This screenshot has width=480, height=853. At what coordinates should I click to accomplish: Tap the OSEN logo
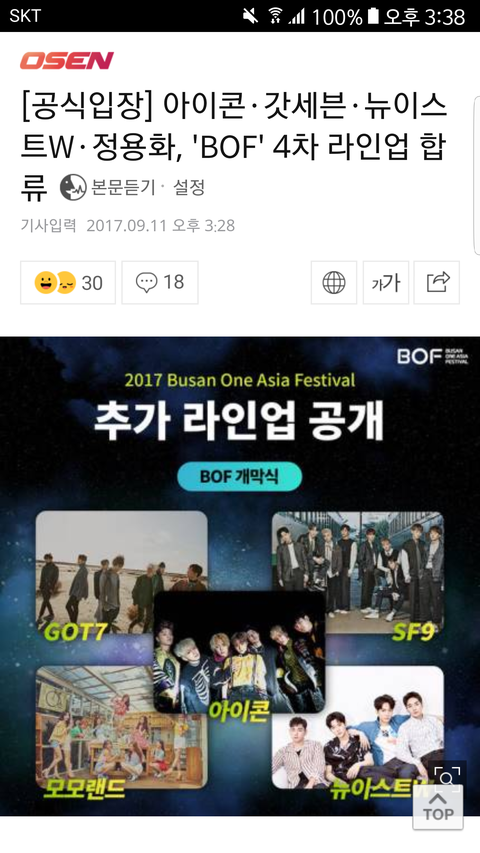click(x=67, y=60)
